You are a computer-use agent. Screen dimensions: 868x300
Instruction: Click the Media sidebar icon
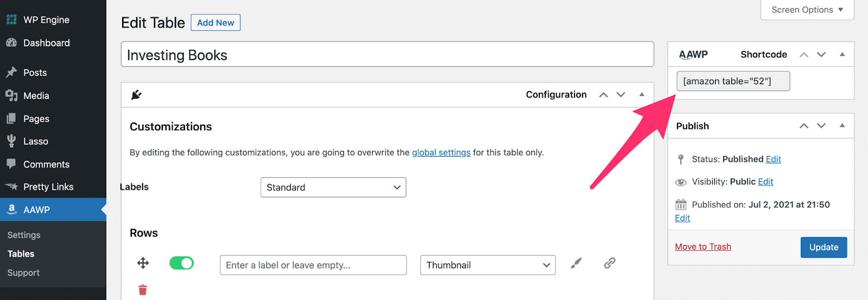coord(11,95)
